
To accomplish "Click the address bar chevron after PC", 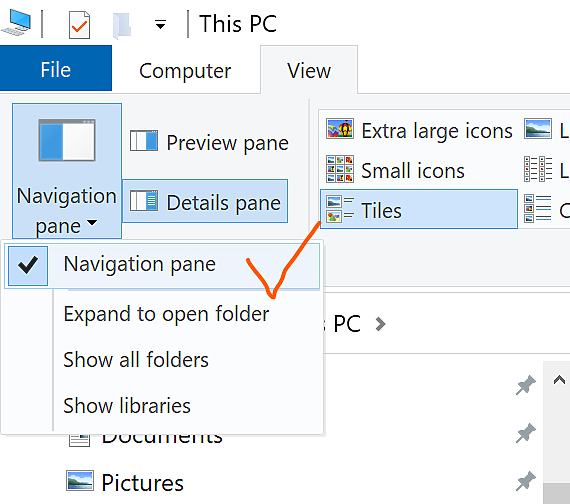I will (380, 324).
